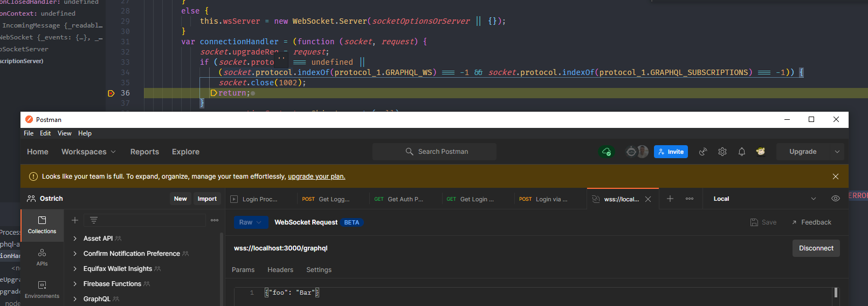Click the cloud sync status icon
868x306 pixels.
coord(607,152)
